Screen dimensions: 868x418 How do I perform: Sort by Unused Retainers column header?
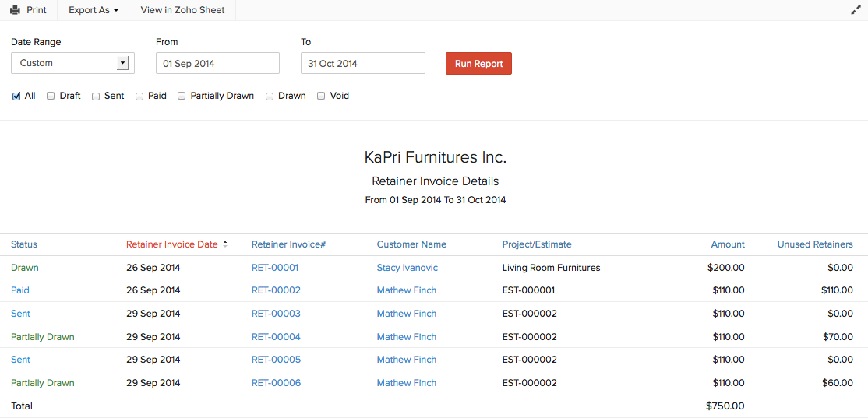815,244
